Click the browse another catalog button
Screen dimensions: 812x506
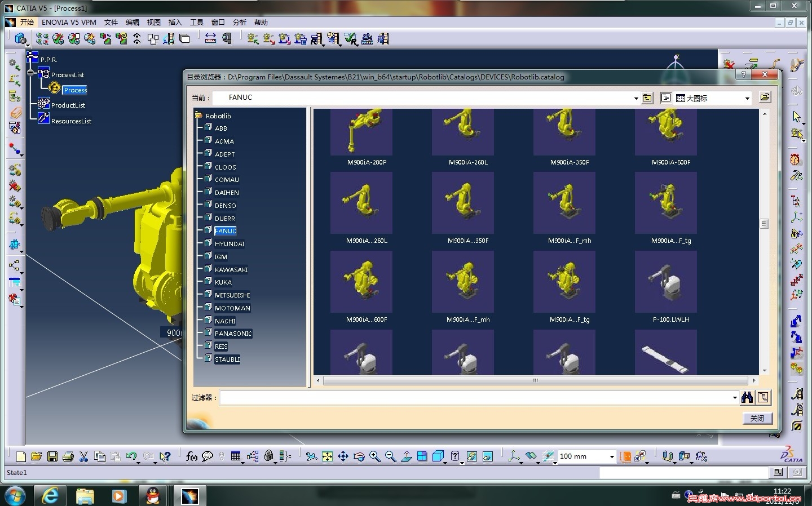(x=765, y=97)
